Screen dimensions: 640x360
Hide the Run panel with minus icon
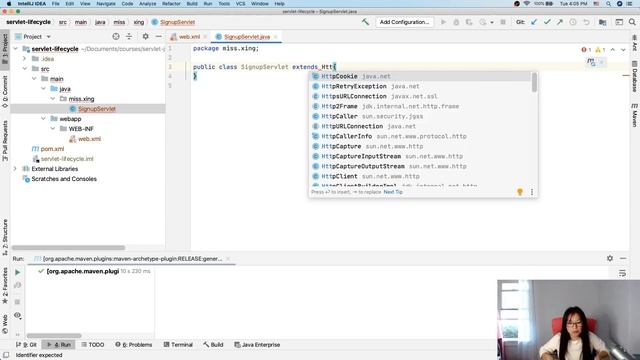tap(623, 258)
